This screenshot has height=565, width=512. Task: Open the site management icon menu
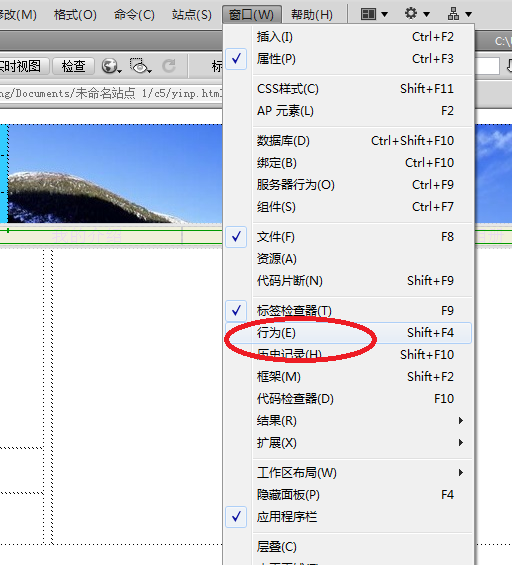[459, 14]
